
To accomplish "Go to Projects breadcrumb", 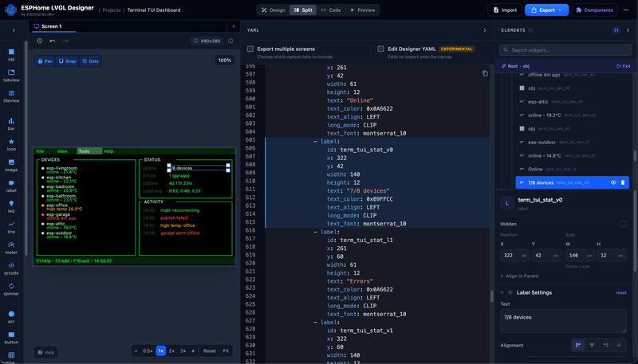I will (112, 10).
